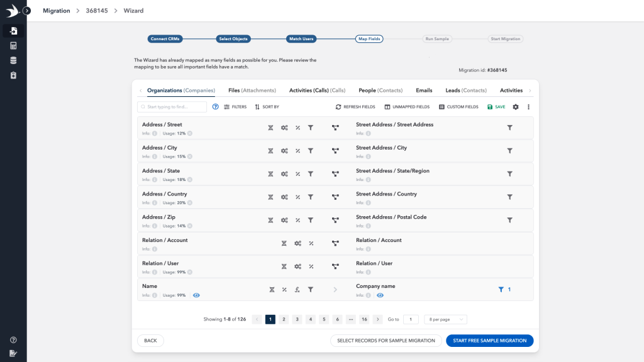Click the settings gear next to Save
The width and height of the screenshot is (644, 362).
point(516,107)
